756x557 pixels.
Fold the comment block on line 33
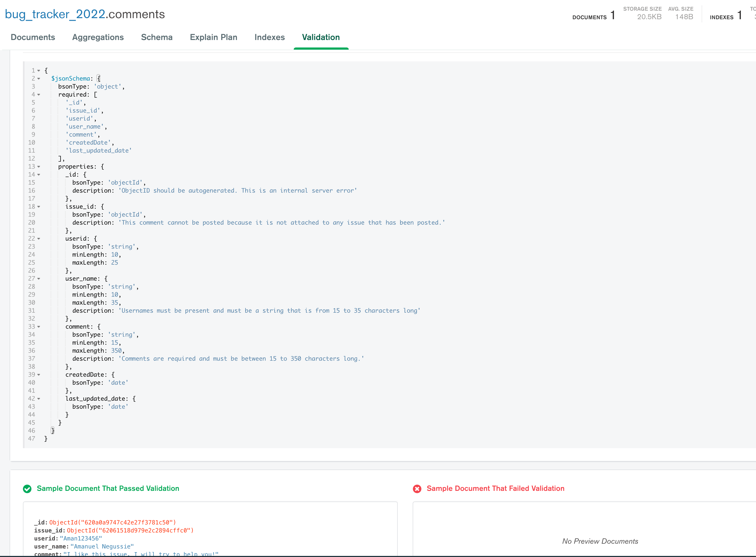[39, 327]
